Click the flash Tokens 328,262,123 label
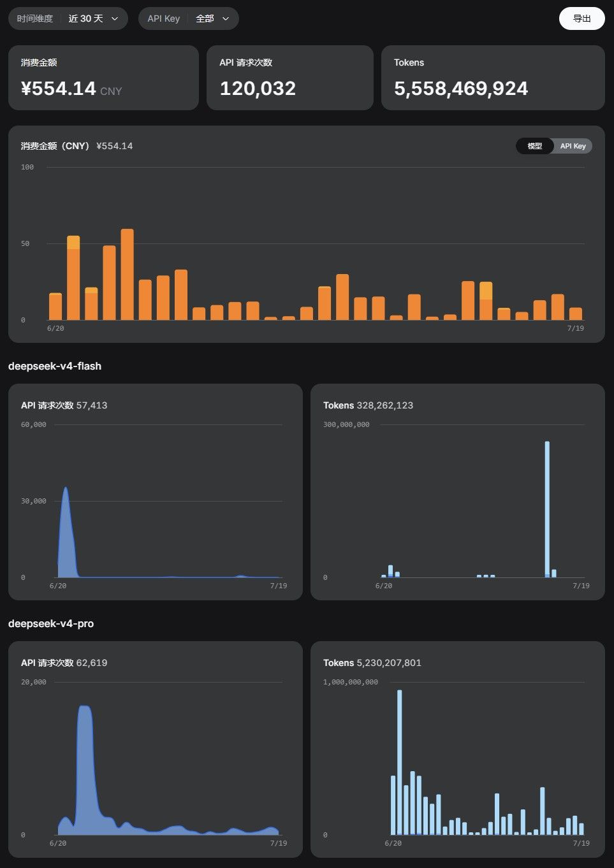 pyautogui.click(x=368, y=405)
